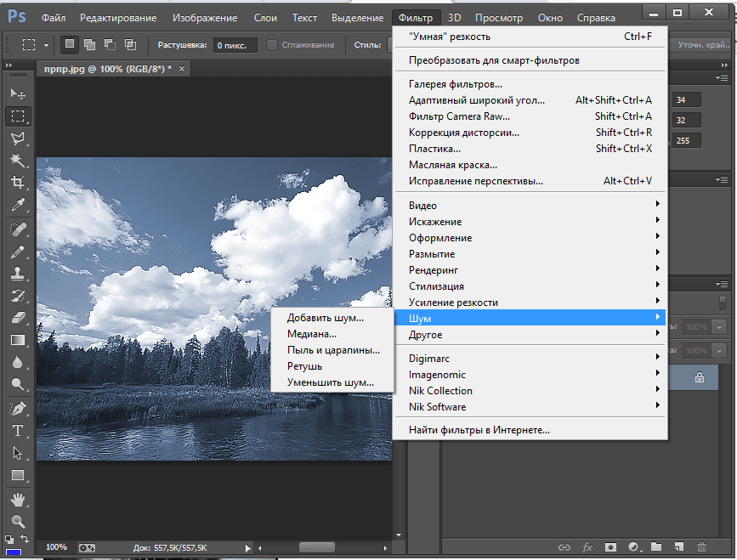
Task: Open the Галерея фильтров menu item
Action: [x=455, y=84]
